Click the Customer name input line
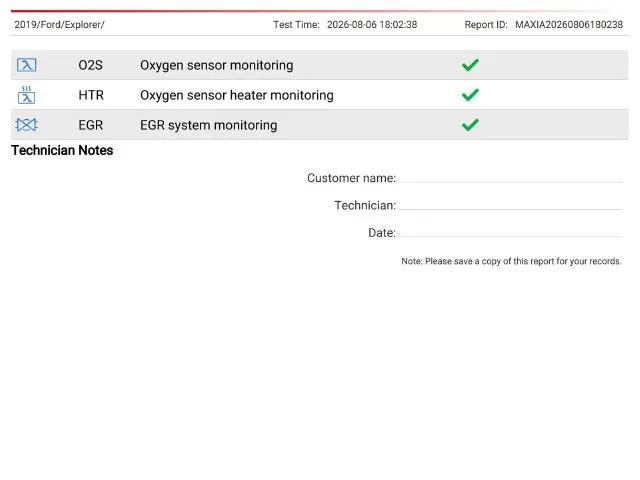The height and width of the screenshot is (480, 640). (x=511, y=178)
